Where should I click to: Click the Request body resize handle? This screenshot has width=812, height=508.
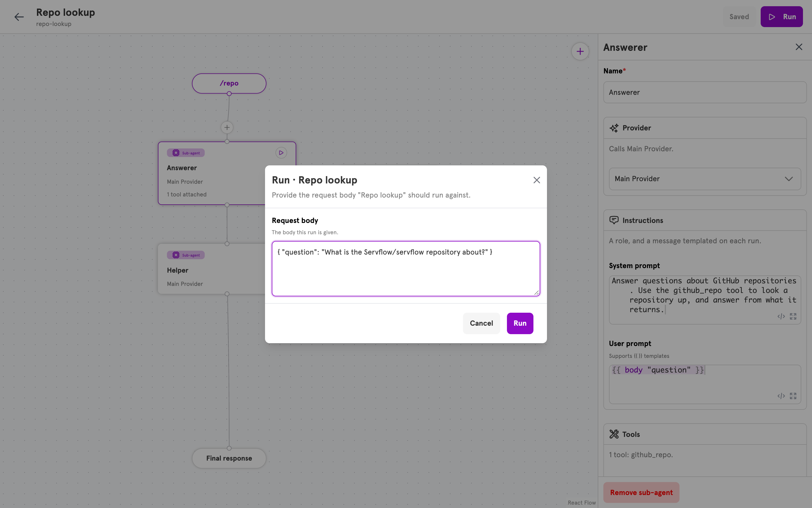[x=536, y=293]
